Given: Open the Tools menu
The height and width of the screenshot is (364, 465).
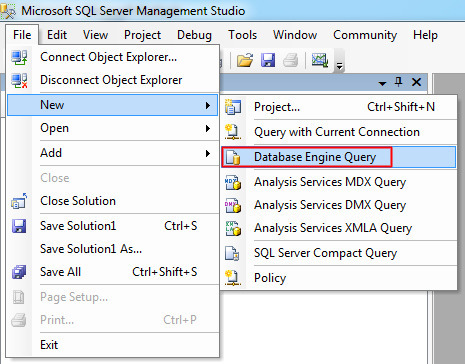Looking at the screenshot, I should click(x=242, y=35).
